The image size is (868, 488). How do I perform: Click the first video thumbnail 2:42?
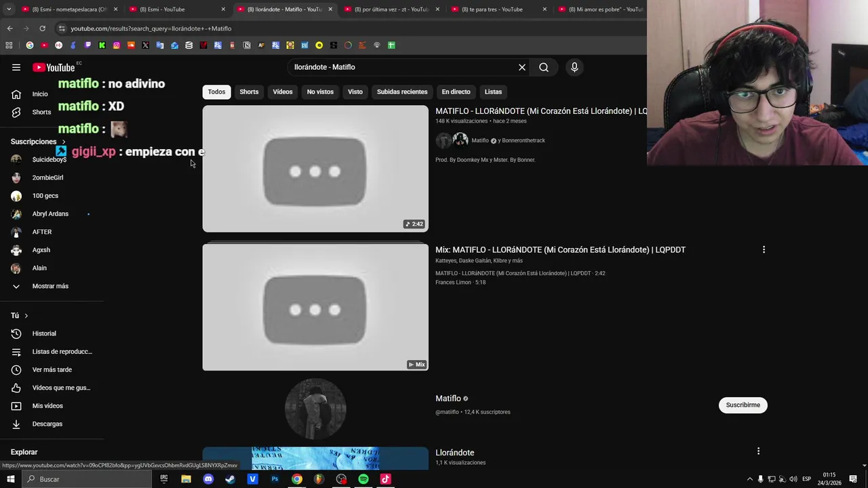315,169
